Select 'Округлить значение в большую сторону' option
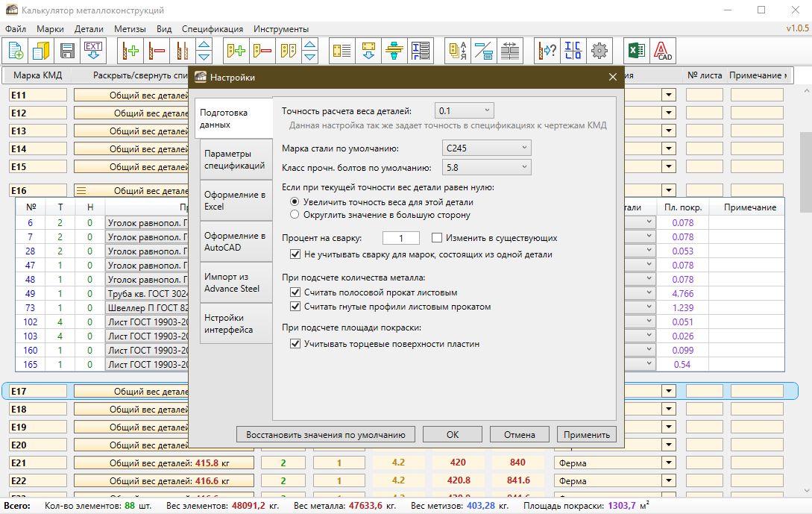 295,215
